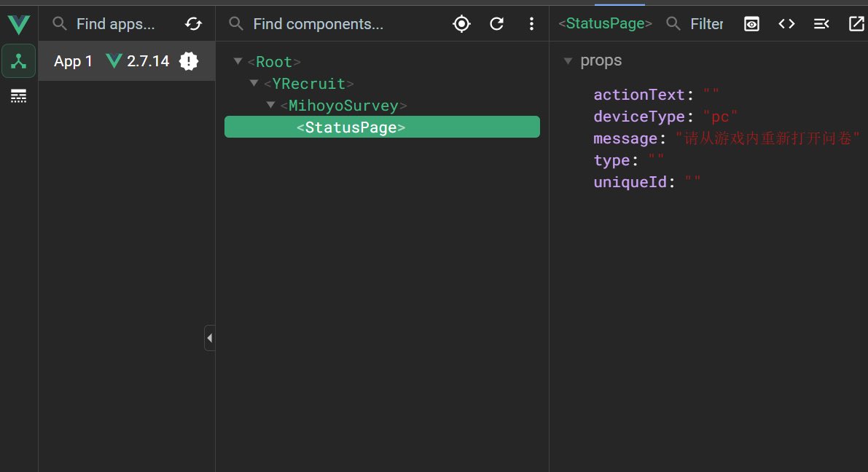The image size is (868, 472).
Task: Select App 1 in apps list
Action: [127, 61]
